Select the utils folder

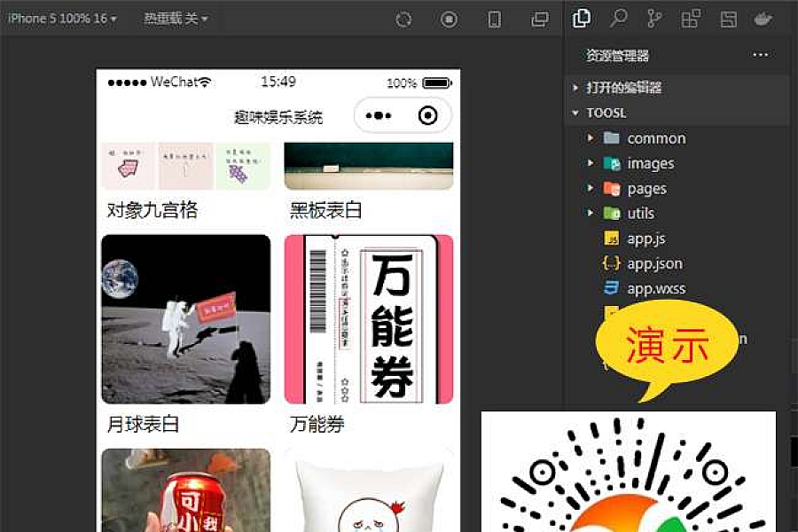point(629,214)
